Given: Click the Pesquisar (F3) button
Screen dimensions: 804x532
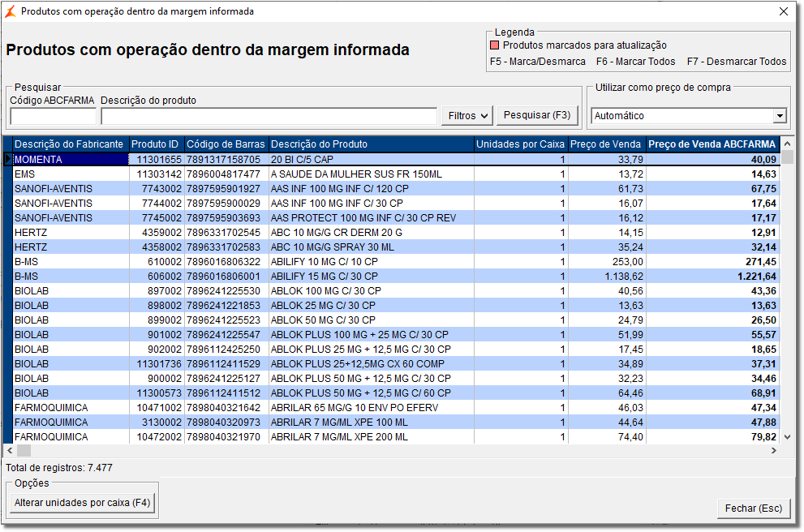Looking at the screenshot, I should tap(537, 115).
